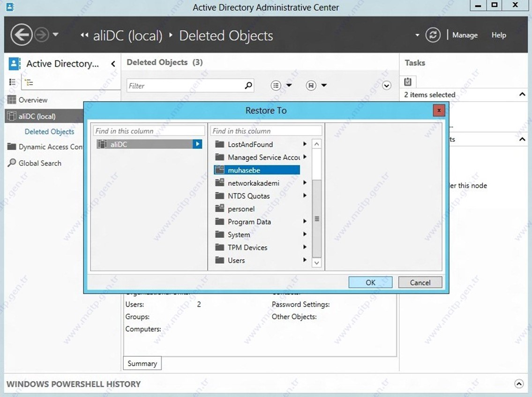Click the scroll down arrow in container list
The image size is (532, 397).
tap(316, 263)
